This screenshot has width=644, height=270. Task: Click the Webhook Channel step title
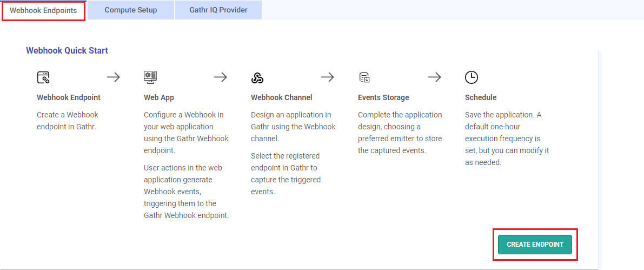coord(281,97)
